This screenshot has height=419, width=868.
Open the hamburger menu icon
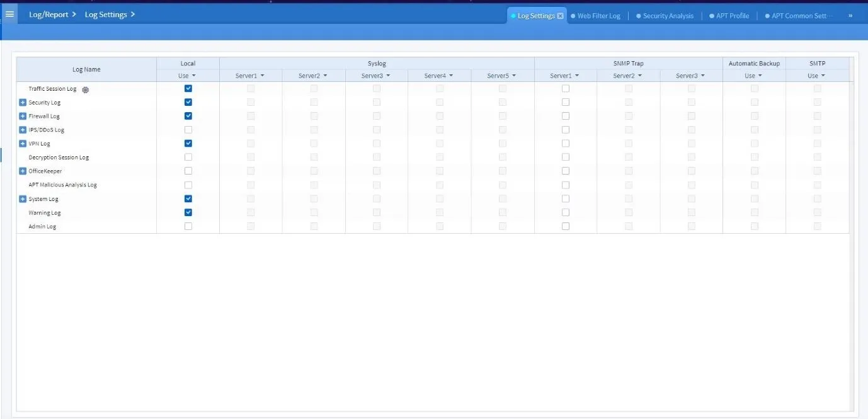[x=9, y=13]
